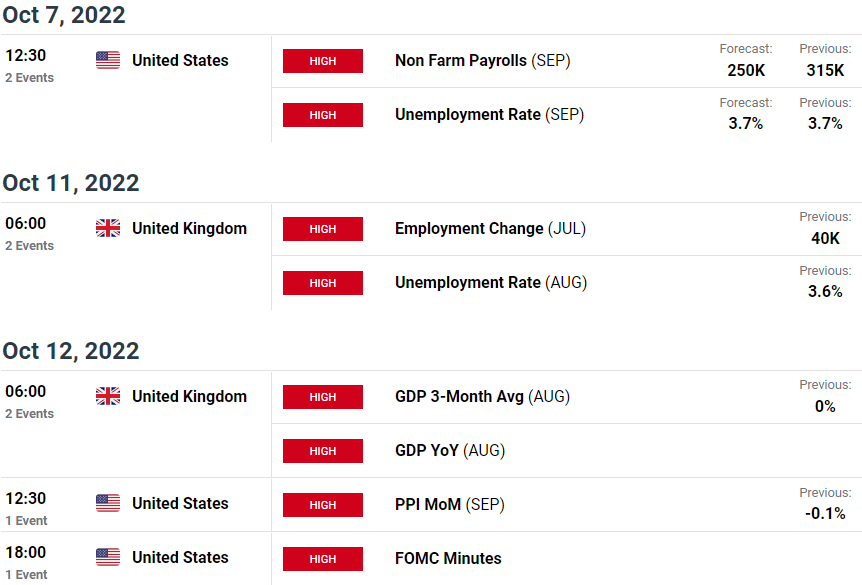Click the HIGH badge next to Employment Change

pos(323,229)
